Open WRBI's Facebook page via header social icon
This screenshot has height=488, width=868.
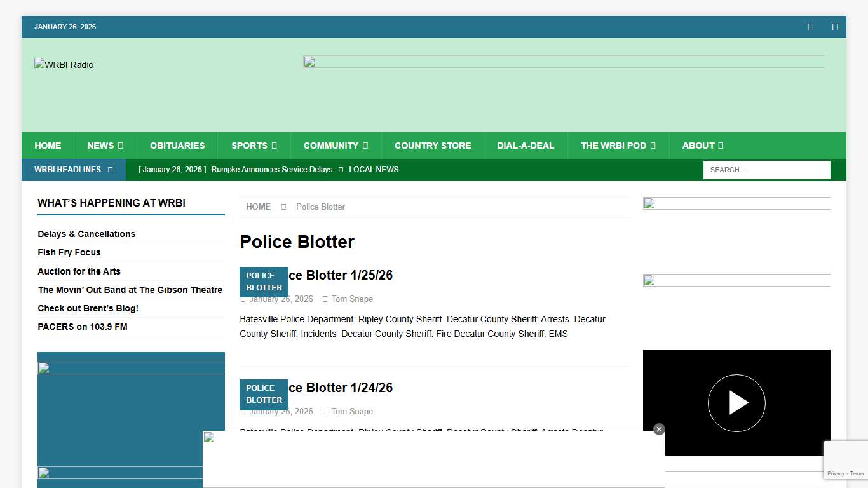coord(810,27)
